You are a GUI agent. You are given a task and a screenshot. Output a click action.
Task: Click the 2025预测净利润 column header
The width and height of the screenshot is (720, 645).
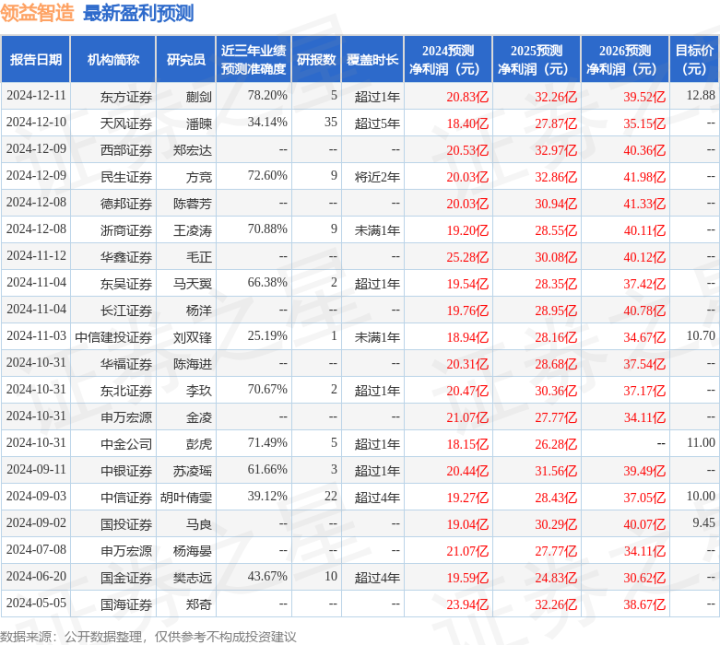[536, 60]
